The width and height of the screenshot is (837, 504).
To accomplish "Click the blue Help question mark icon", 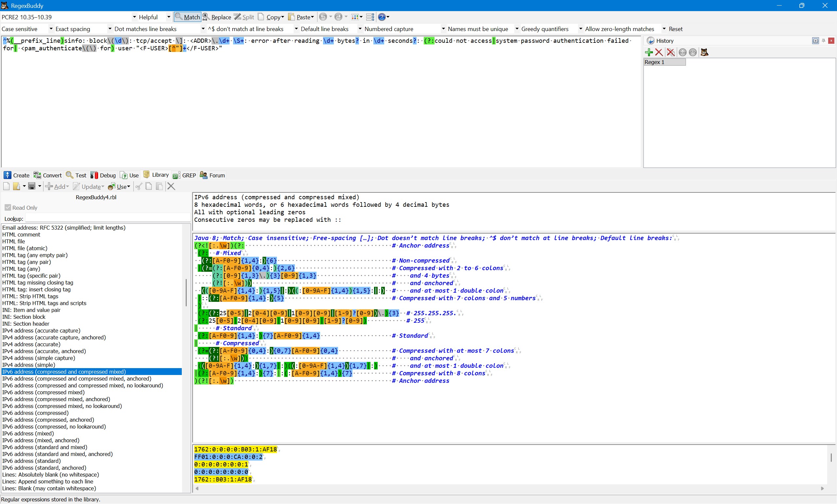I will click(382, 17).
